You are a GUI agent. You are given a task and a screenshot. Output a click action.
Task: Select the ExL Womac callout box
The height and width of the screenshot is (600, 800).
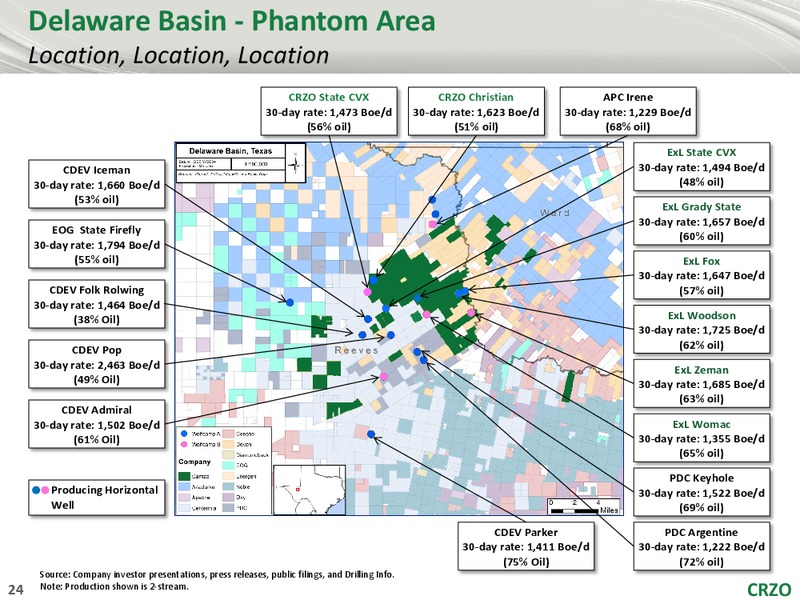pyautogui.click(x=702, y=438)
